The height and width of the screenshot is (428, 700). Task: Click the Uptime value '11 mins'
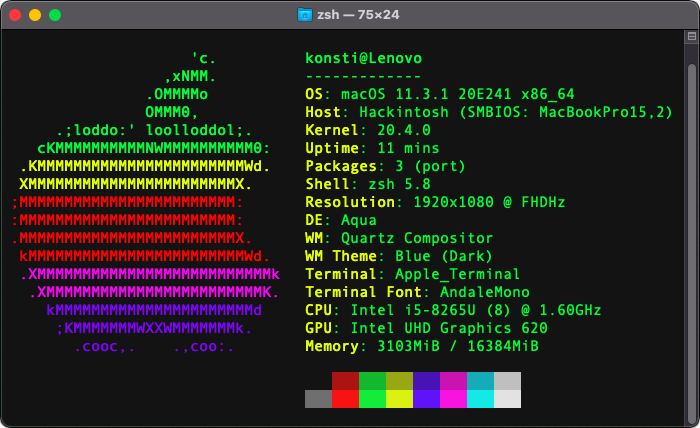click(408, 148)
